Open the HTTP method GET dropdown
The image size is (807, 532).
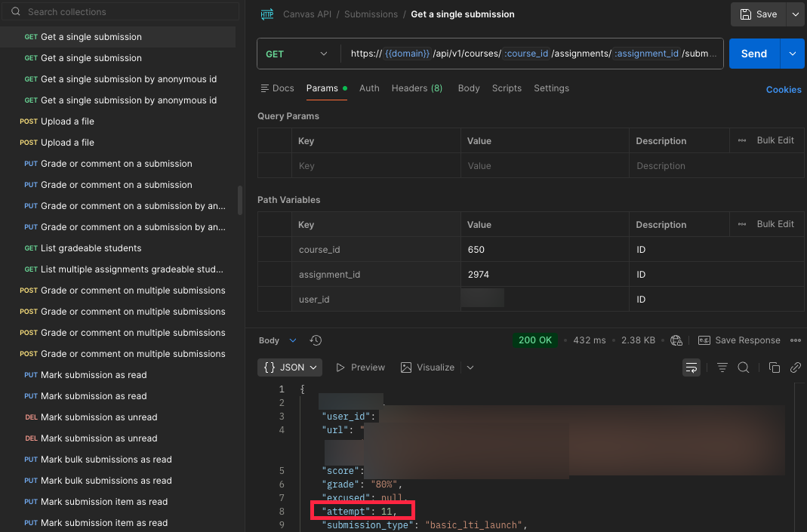click(297, 54)
